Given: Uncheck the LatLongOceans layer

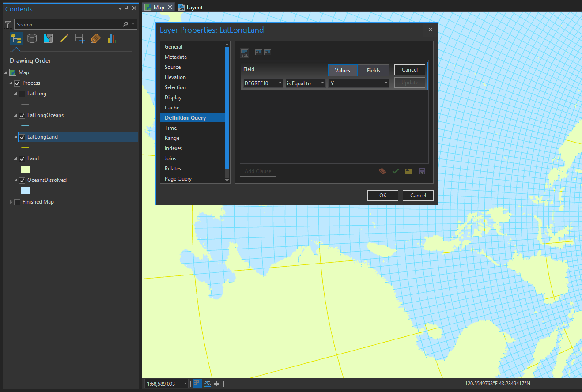Looking at the screenshot, I should (22, 116).
